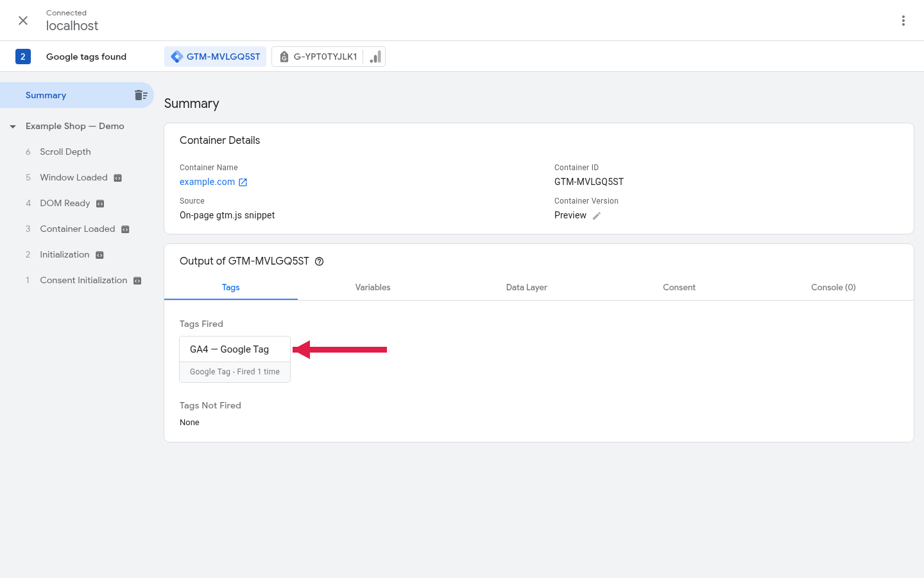Switch to the Data Layer tab
The image size is (924, 578).
(527, 287)
